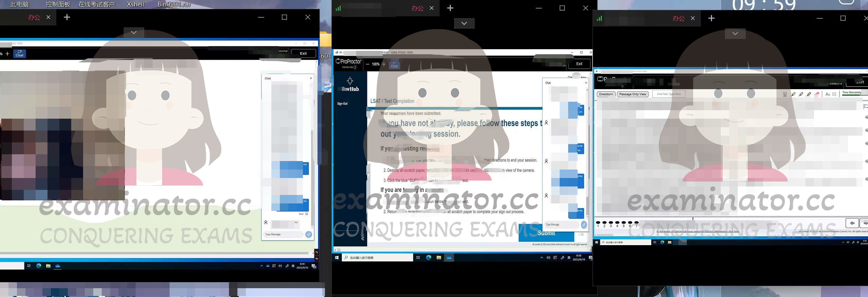Open Edge browser in middle window taskbar

coord(429,258)
